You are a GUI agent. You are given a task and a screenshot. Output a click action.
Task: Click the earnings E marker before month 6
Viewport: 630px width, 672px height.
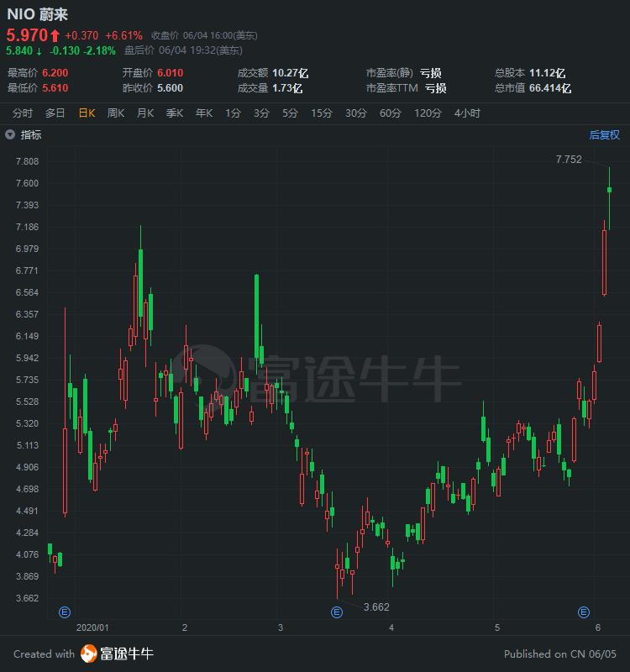click(x=584, y=612)
